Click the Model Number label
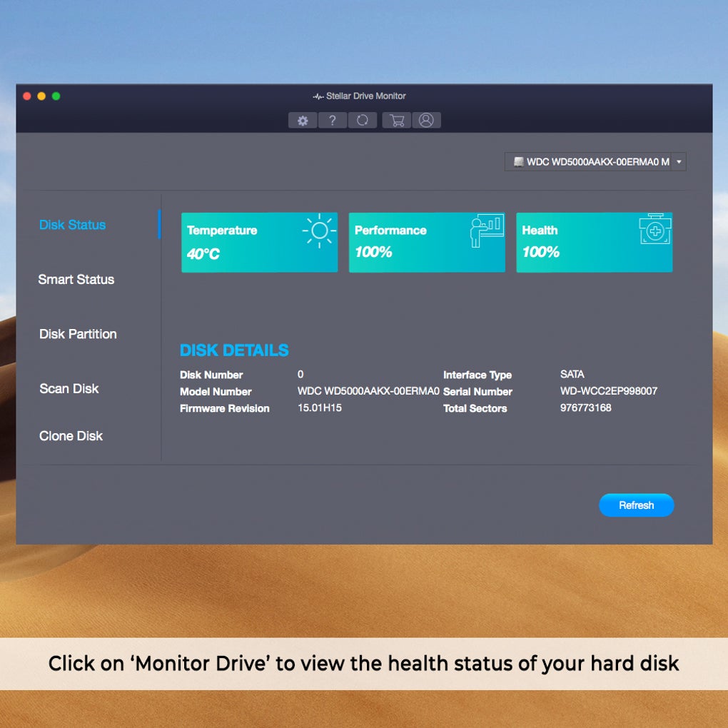This screenshot has width=728, height=728. 216,391
